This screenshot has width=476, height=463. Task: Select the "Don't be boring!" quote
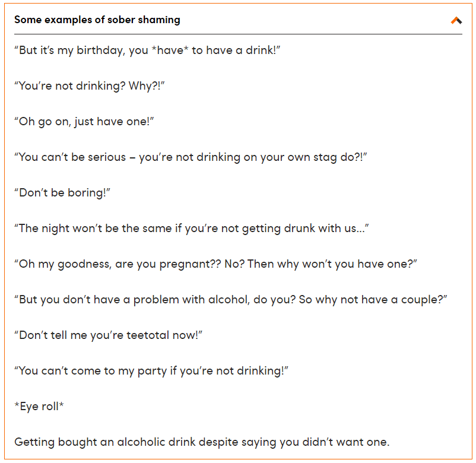coord(63,193)
